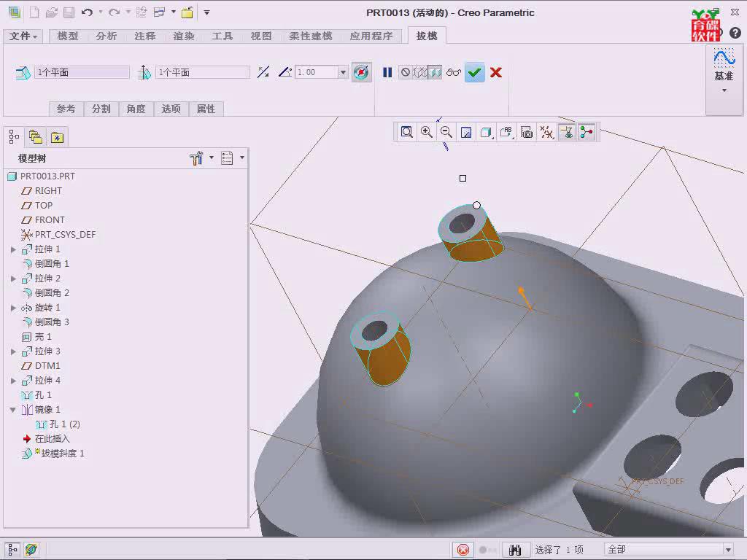Select the unattached preview mode

[x=419, y=72]
